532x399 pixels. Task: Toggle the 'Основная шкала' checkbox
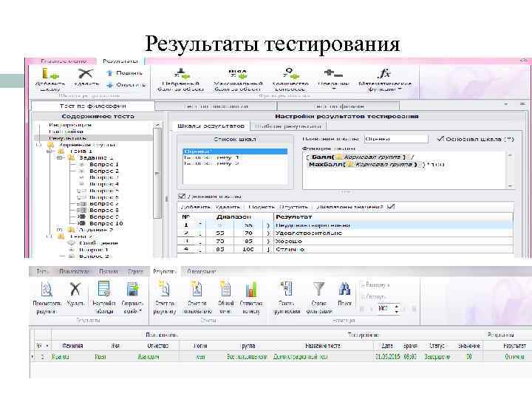click(x=440, y=139)
